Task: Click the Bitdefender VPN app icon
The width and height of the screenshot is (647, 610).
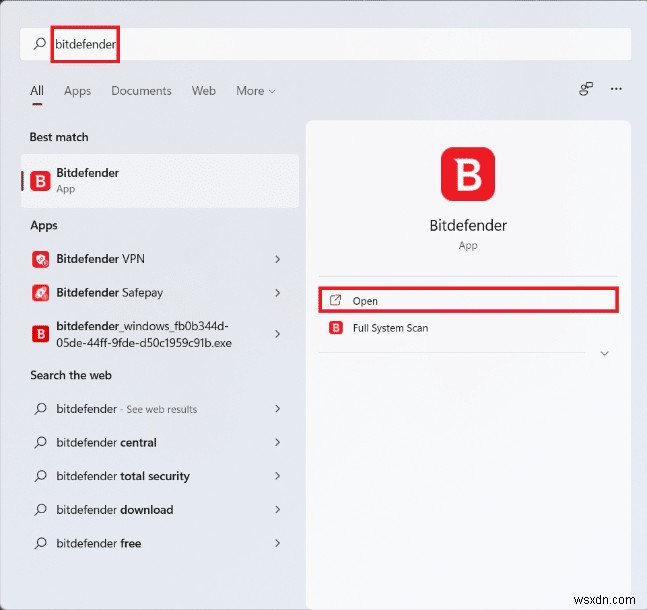Action: click(40, 259)
